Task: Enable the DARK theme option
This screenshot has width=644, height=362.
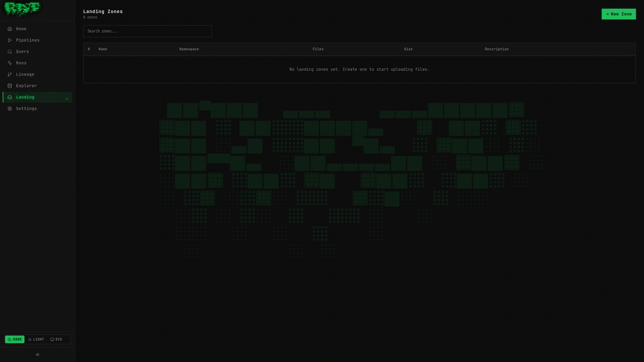Action: tap(15, 339)
